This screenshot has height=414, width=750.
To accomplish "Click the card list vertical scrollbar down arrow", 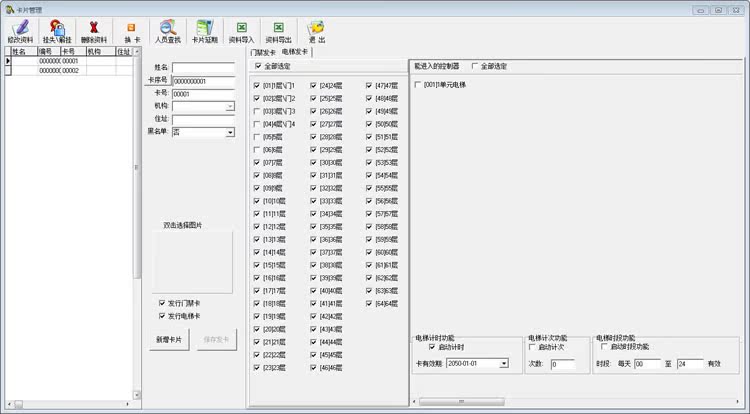I will click(137, 395).
